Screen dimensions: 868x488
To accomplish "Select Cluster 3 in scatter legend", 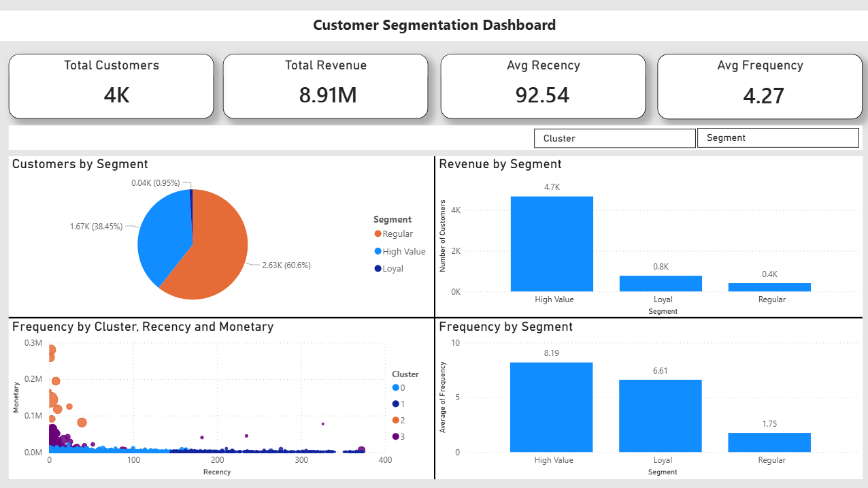I will click(400, 436).
